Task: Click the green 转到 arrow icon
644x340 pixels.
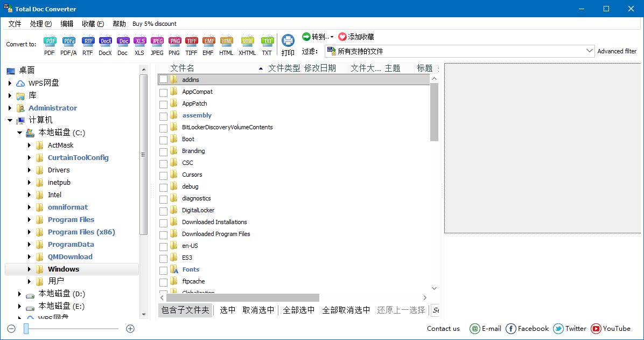Action: pyautogui.click(x=306, y=37)
